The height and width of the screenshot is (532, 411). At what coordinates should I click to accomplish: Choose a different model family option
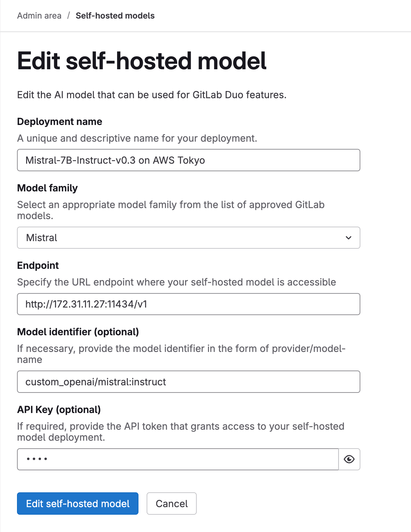pos(188,238)
